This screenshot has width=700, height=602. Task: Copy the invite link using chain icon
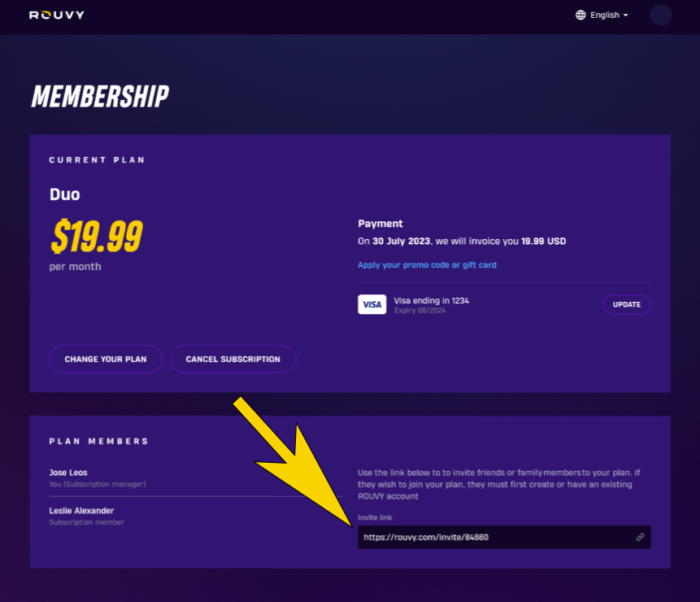pyautogui.click(x=641, y=537)
